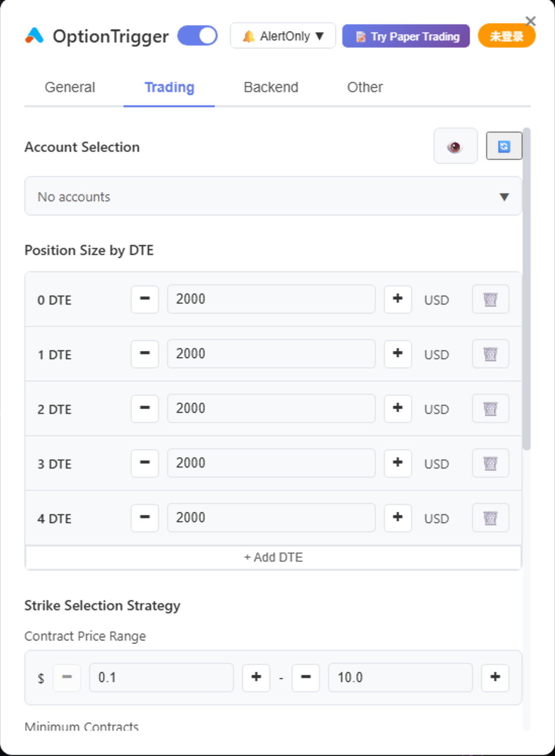This screenshot has width=555, height=756.
Task: Edit the 1 DTE amount field
Action: [271, 354]
